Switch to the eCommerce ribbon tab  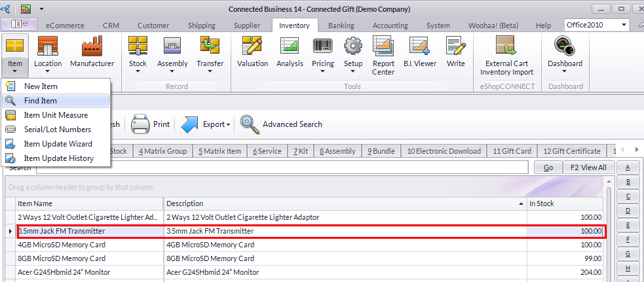(x=65, y=25)
